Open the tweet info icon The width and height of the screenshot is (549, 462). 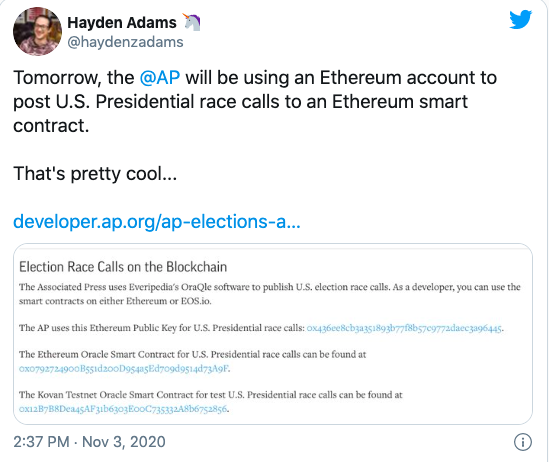[523, 442]
